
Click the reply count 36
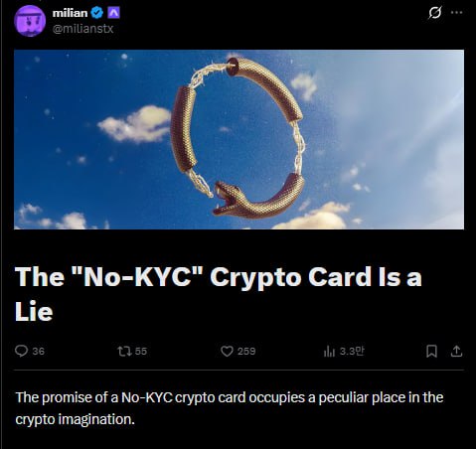(39, 351)
